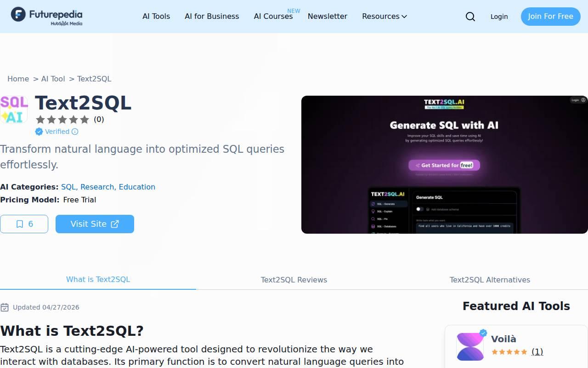Open the Newsletter menu item
Screen dimensions: 588x368
coord(328,17)
